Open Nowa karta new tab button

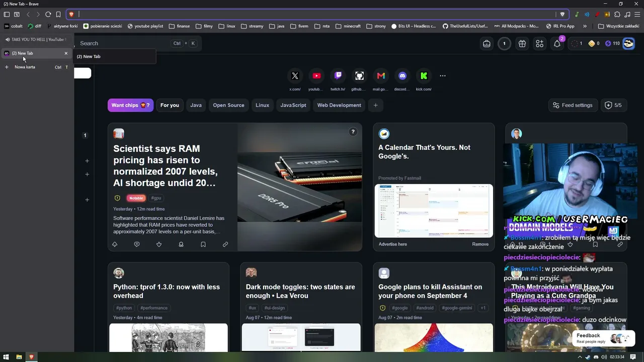point(36,67)
